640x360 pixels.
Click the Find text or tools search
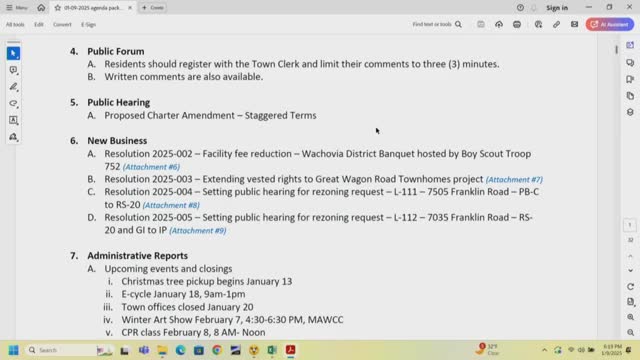pos(437,24)
